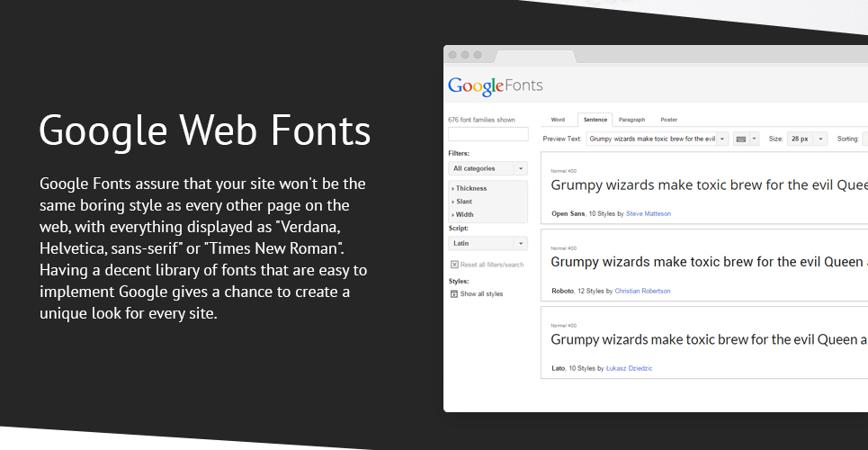Open Łukasz Dziedzic author link
Viewport: 868px width, 450px height.
click(x=629, y=368)
